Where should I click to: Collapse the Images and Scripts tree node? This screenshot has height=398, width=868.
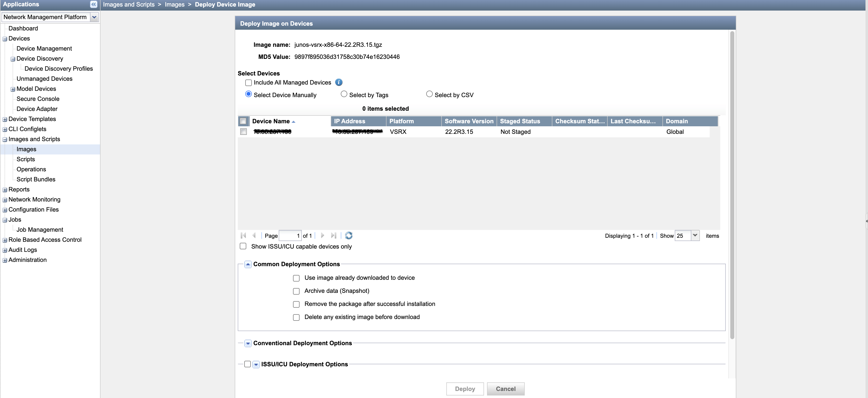tap(5, 140)
